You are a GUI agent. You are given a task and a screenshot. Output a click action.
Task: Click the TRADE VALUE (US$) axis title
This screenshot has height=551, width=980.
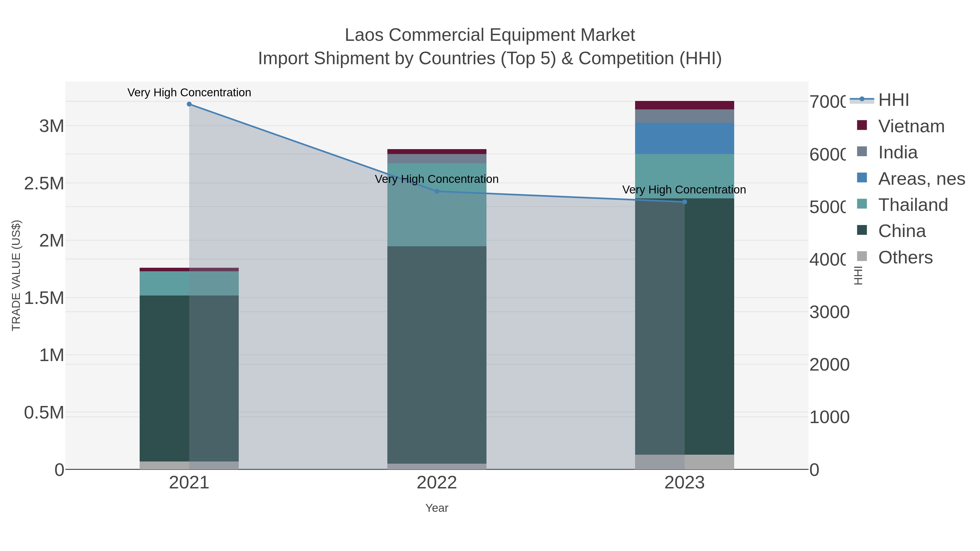point(16,275)
